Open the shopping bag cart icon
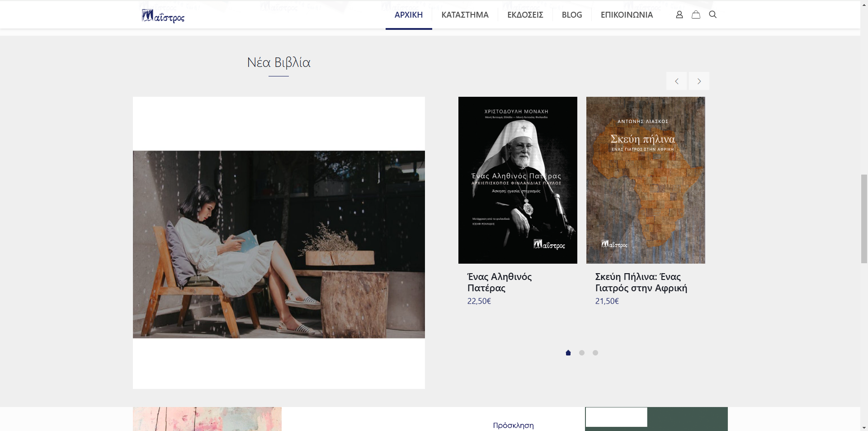 (696, 14)
